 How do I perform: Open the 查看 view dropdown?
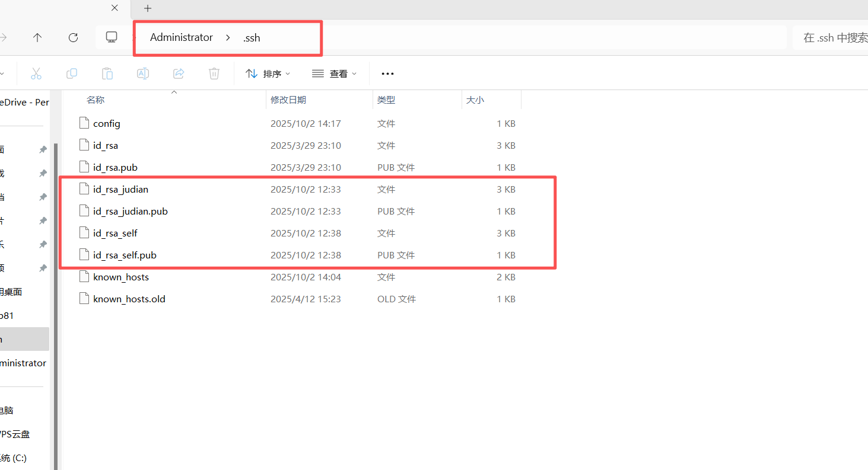coord(335,73)
